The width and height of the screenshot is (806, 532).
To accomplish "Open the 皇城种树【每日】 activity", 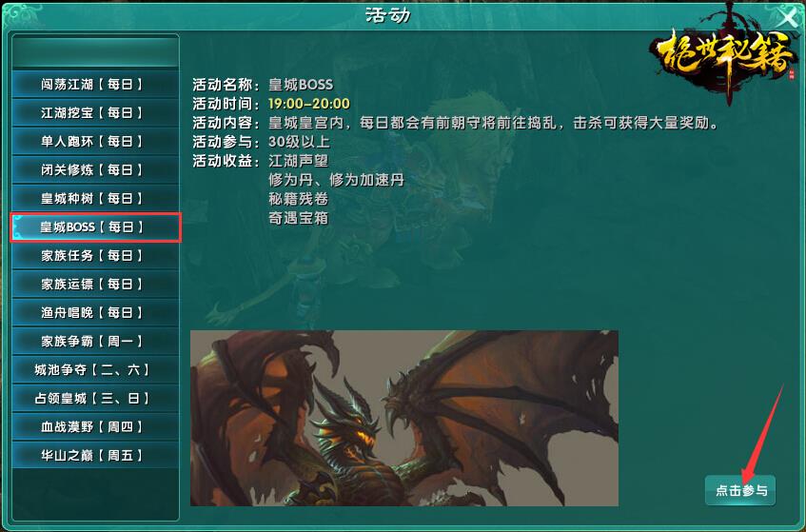I will point(95,198).
